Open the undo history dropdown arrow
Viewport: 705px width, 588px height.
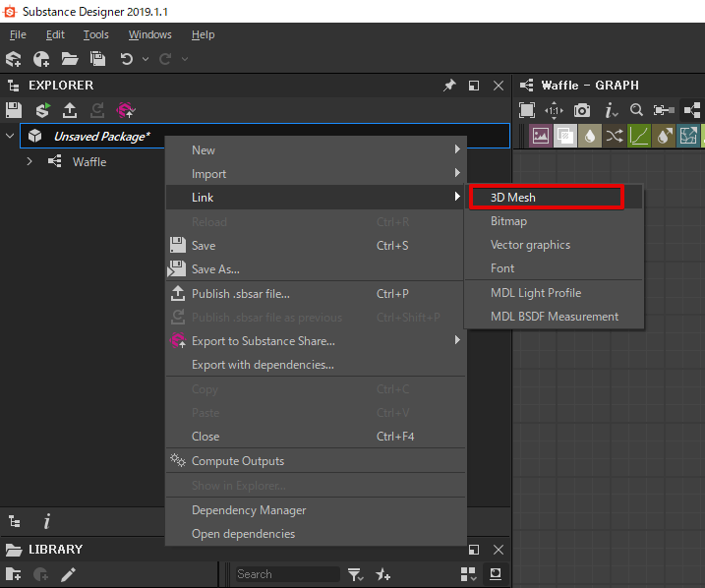[146, 59]
